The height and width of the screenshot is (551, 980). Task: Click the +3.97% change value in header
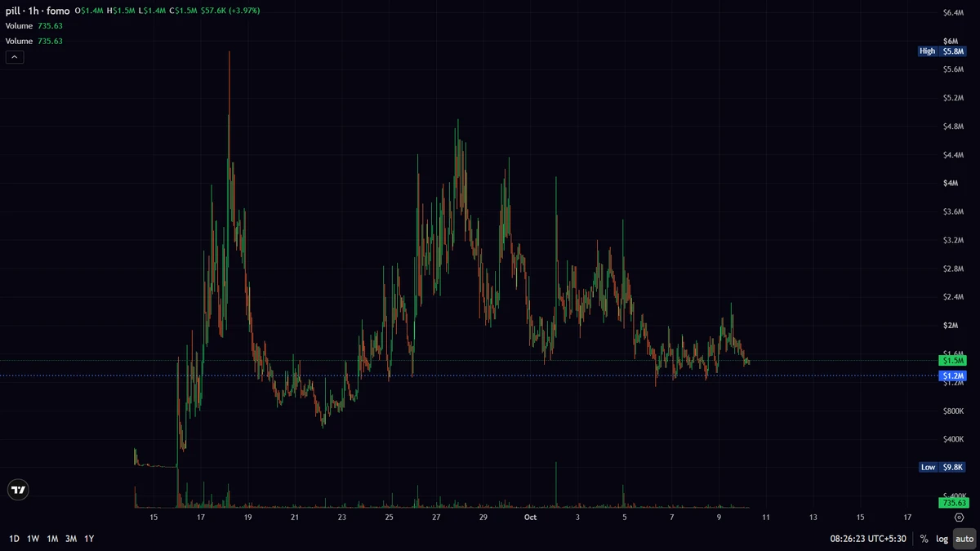246,11
